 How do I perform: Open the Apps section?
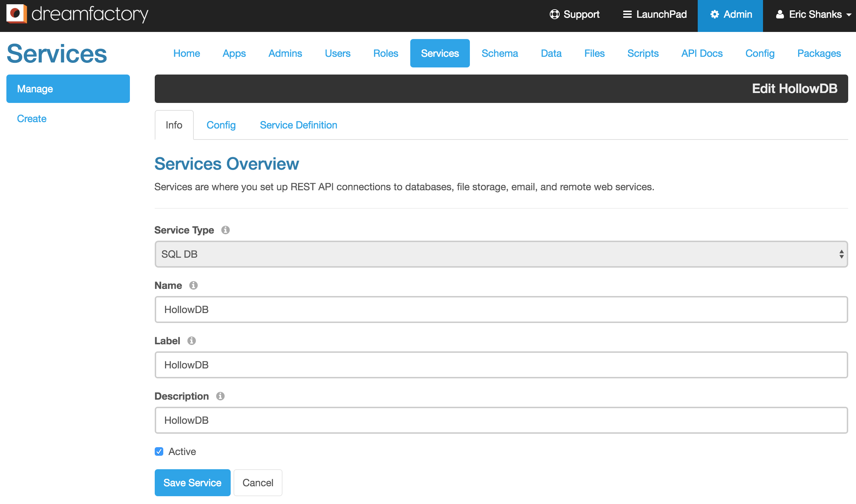234,53
